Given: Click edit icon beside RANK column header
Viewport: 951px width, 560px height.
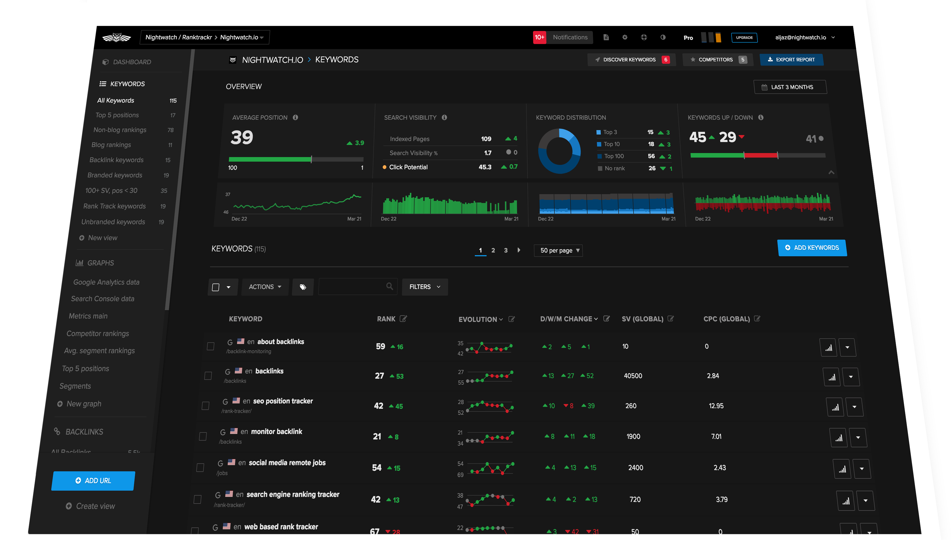Looking at the screenshot, I should [403, 319].
